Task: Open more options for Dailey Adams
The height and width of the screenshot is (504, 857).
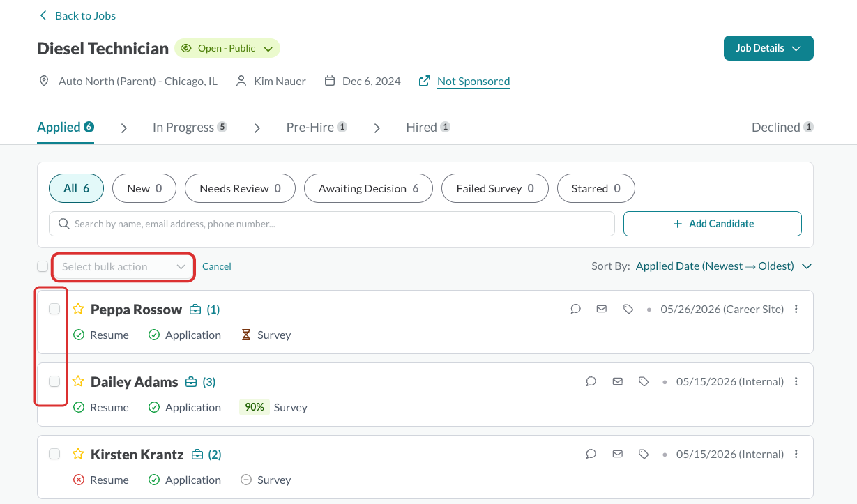Action: (796, 381)
